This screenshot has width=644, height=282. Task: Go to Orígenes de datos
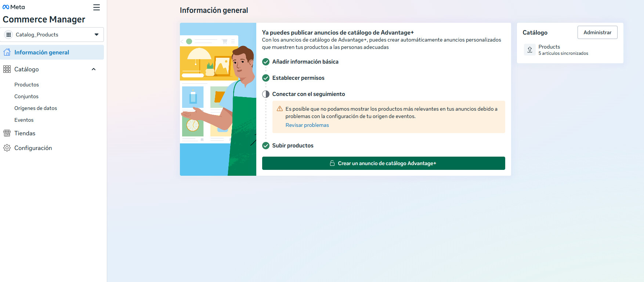pyautogui.click(x=36, y=108)
